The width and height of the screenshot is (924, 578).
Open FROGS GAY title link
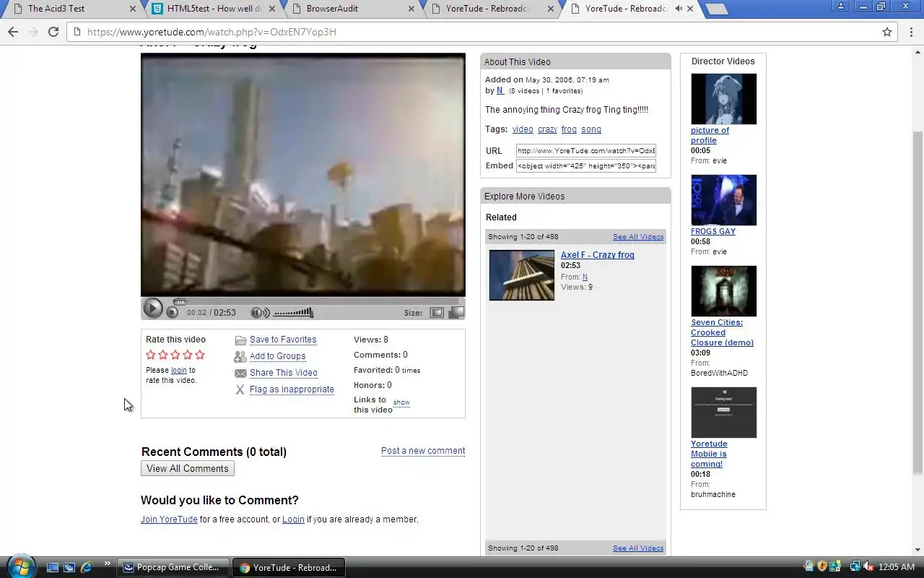pos(713,231)
